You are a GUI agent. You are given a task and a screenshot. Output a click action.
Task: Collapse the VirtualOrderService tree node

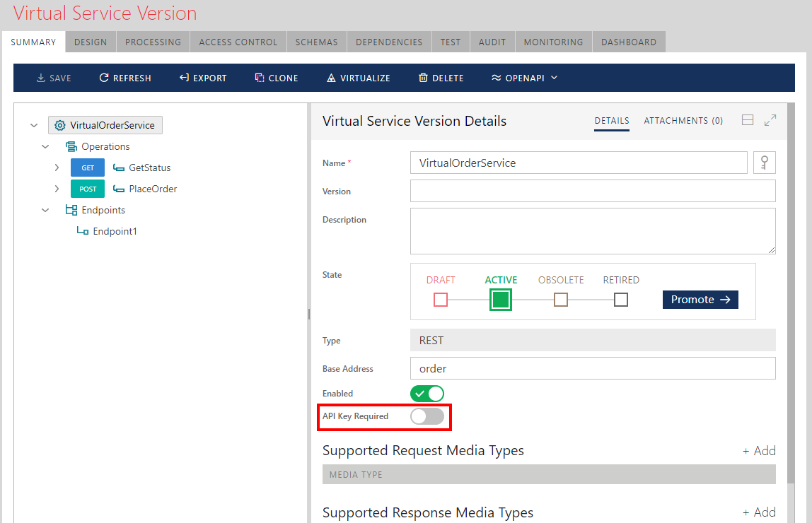tap(34, 125)
